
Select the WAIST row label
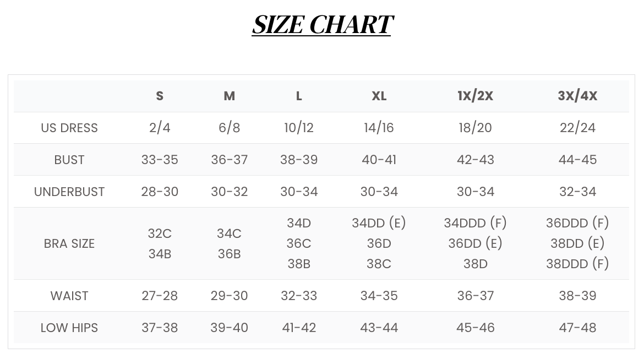[69, 296]
